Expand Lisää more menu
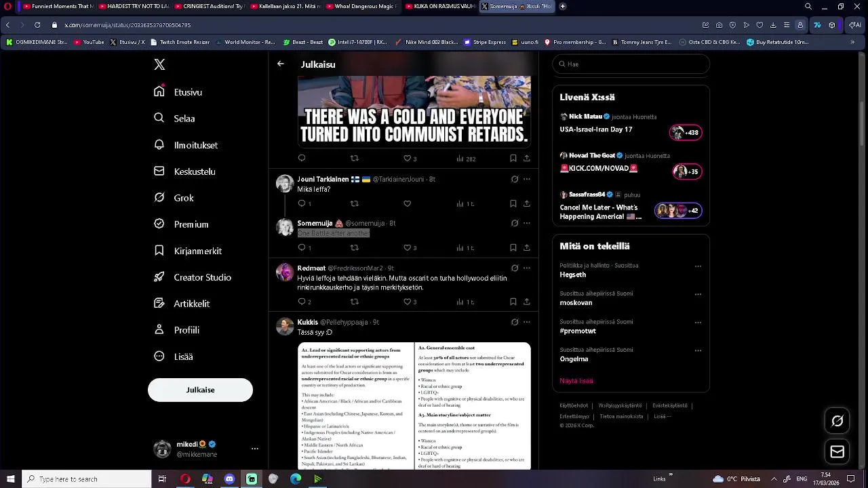 pyautogui.click(x=173, y=357)
